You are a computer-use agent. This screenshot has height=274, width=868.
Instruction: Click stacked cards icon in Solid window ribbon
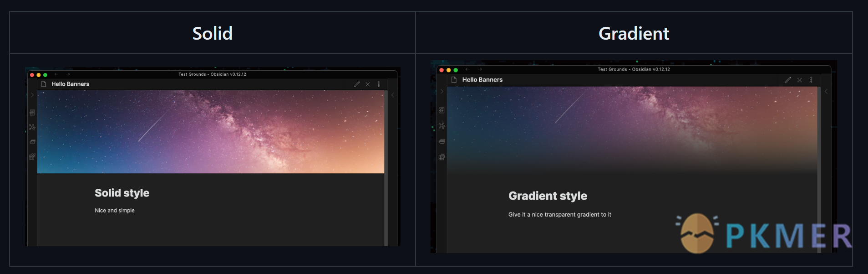point(32,142)
